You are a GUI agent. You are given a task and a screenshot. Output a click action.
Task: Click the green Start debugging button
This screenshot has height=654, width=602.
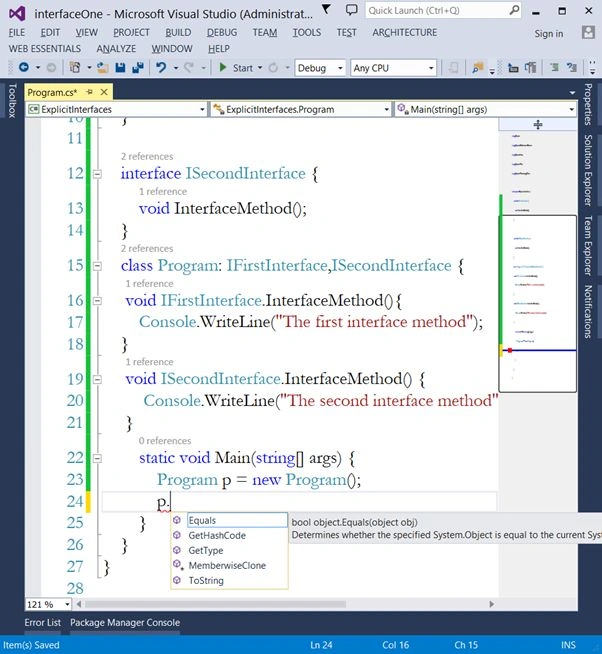click(x=236, y=68)
